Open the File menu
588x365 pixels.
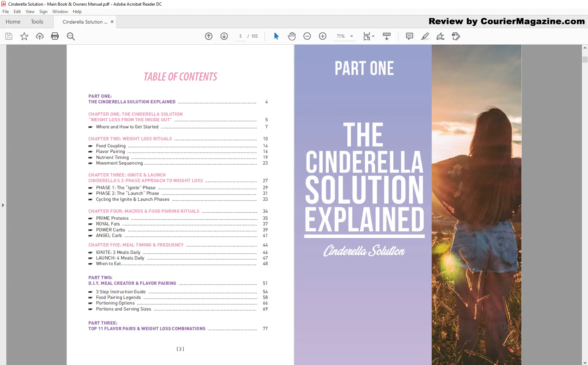[x=6, y=12]
